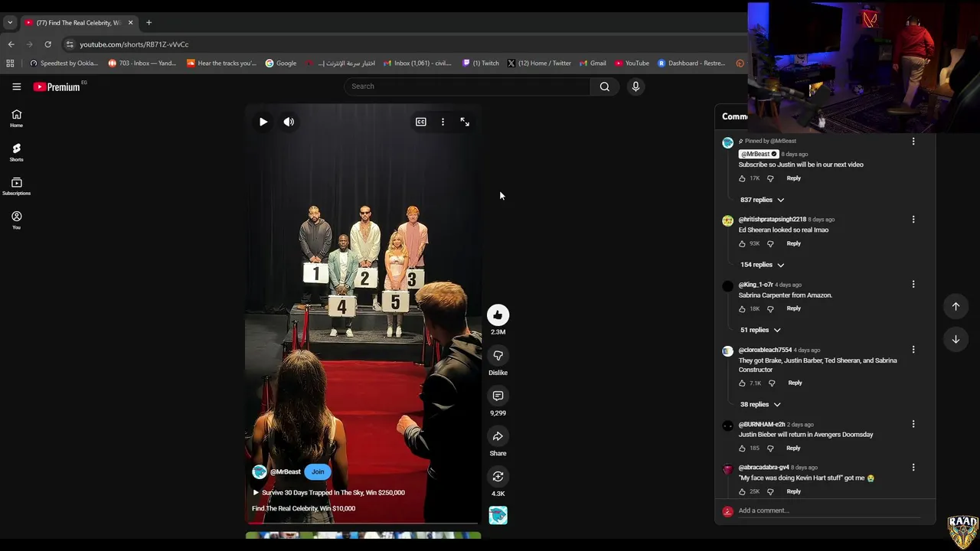
Task: Open the @MrBeast channel link
Action: 285,472
